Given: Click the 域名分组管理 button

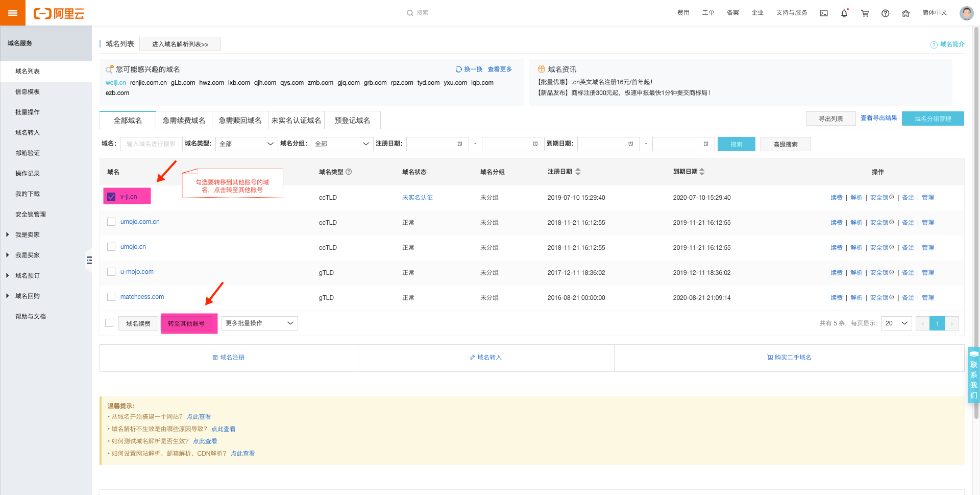Looking at the screenshot, I should [933, 119].
